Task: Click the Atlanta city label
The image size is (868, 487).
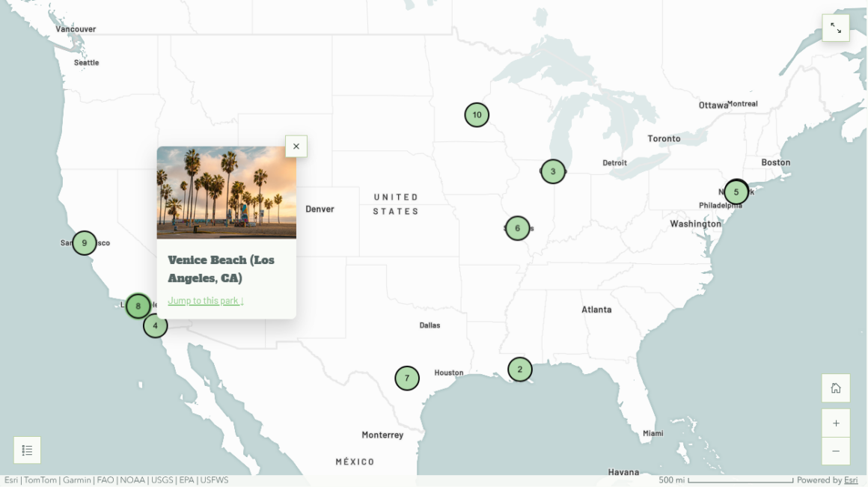Action: click(596, 310)
